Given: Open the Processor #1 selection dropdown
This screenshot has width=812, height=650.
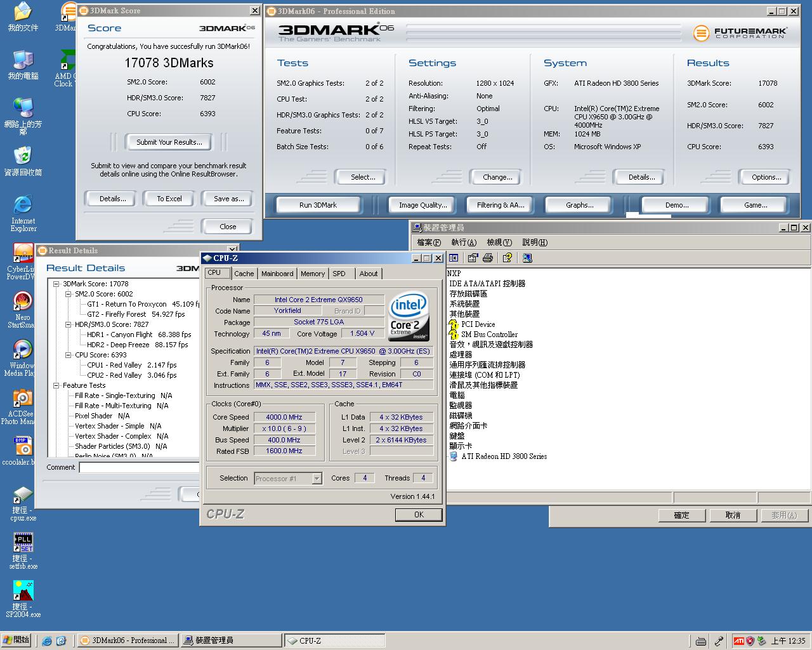Looking at the screenshot, I should click(317, 479).
